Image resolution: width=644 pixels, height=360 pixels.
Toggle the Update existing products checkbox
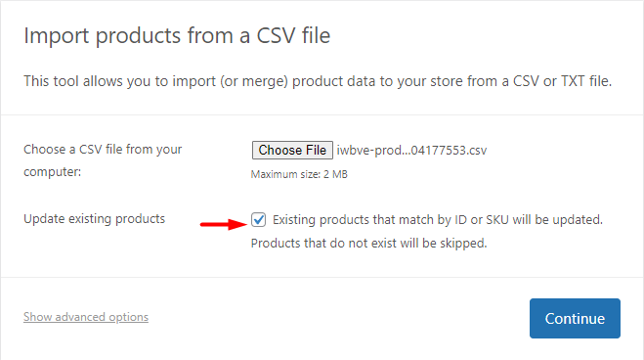tap(259, 220)
